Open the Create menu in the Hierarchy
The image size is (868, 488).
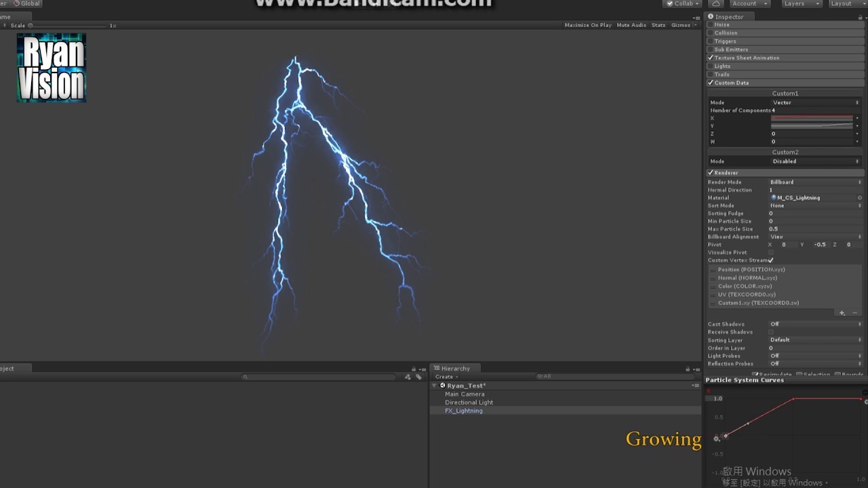coord(446,376)
